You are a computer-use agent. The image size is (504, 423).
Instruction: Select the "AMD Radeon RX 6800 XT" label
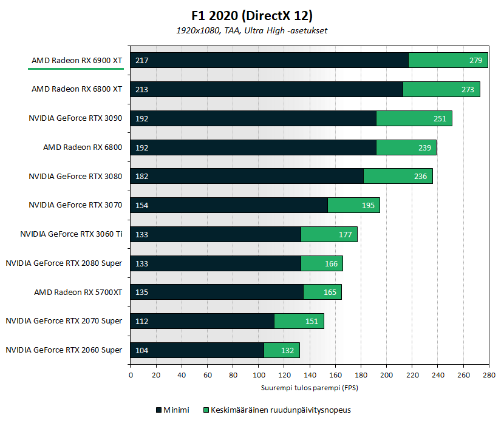pos(77,89)
